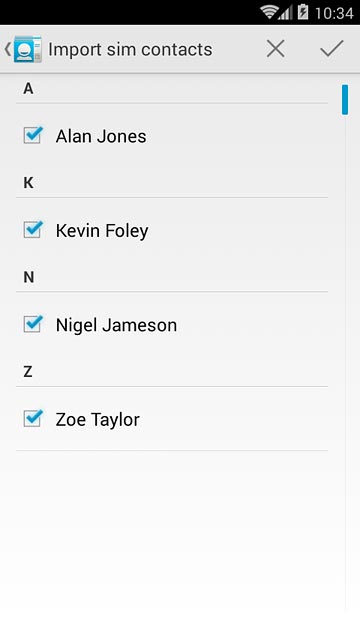Tap the Wi-Fi status icon
The height and width of the screenshot is (640, 360).
[x=269, y=12]
